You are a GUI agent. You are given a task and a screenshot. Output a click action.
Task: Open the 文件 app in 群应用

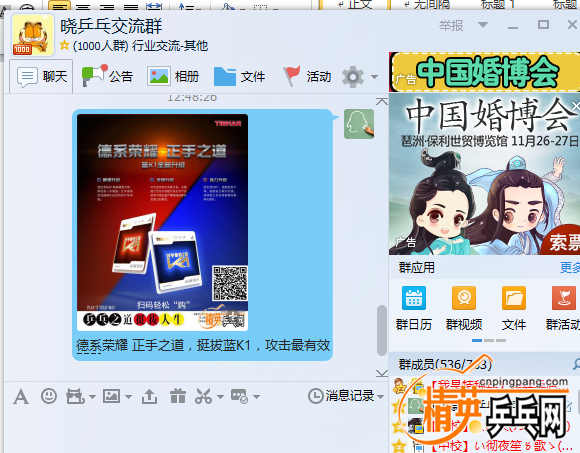tap(514, 308)
